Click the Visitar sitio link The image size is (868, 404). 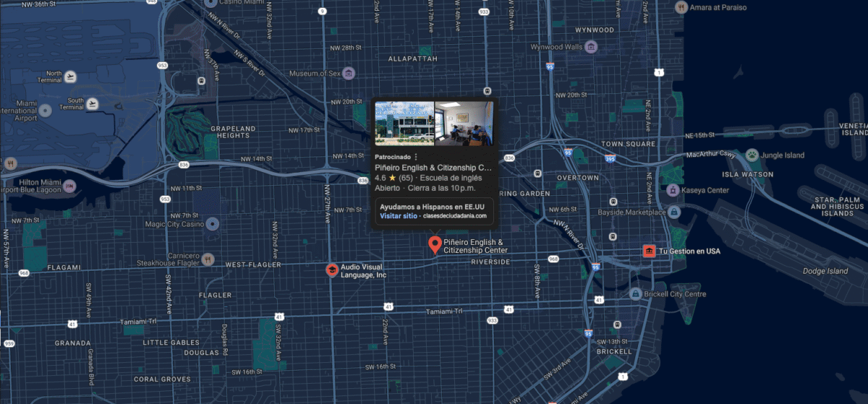click(399, 215)
